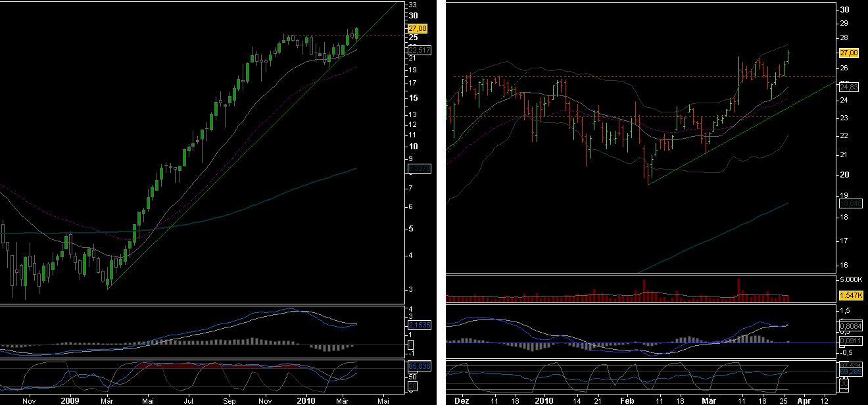Click the 1.547K volume label
The height and width of the screenshot is (405, 868).
(849, 297)
